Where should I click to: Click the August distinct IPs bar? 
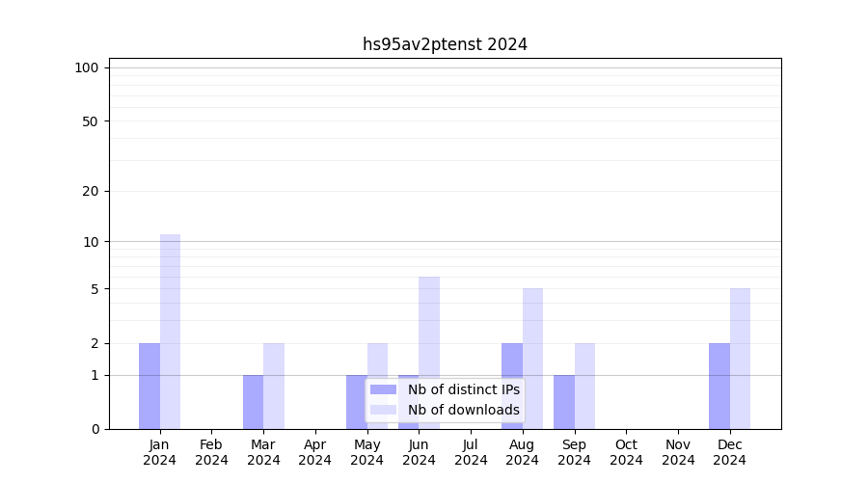(x=512, y=386)
